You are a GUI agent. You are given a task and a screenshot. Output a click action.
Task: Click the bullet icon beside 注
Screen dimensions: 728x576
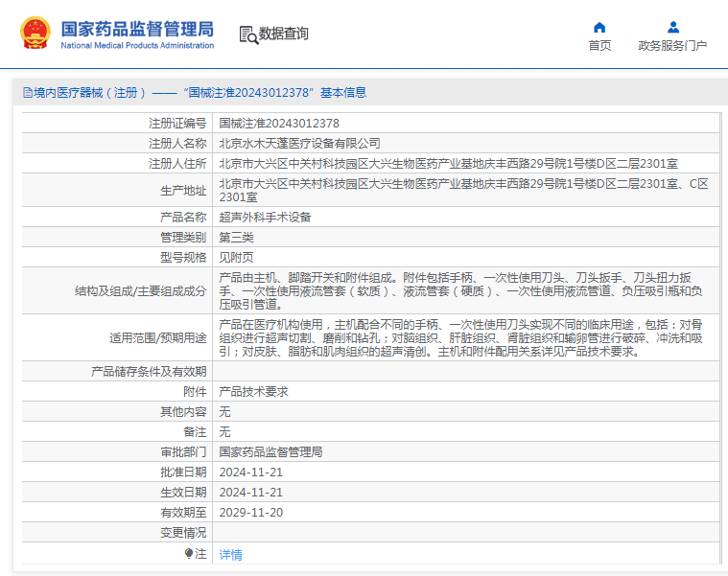click(189, 553)
